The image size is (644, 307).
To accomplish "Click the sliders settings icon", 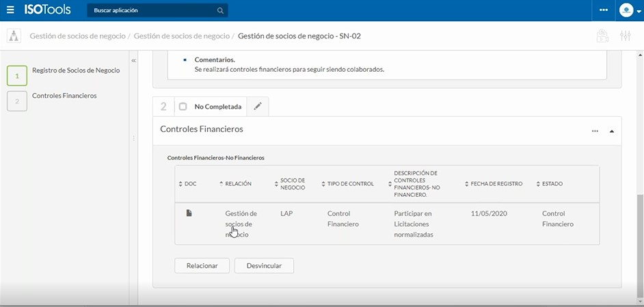I will click(625, 36).
